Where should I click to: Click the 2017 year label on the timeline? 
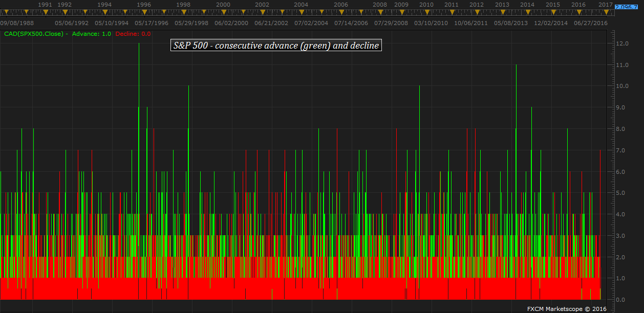pos(606,5)
